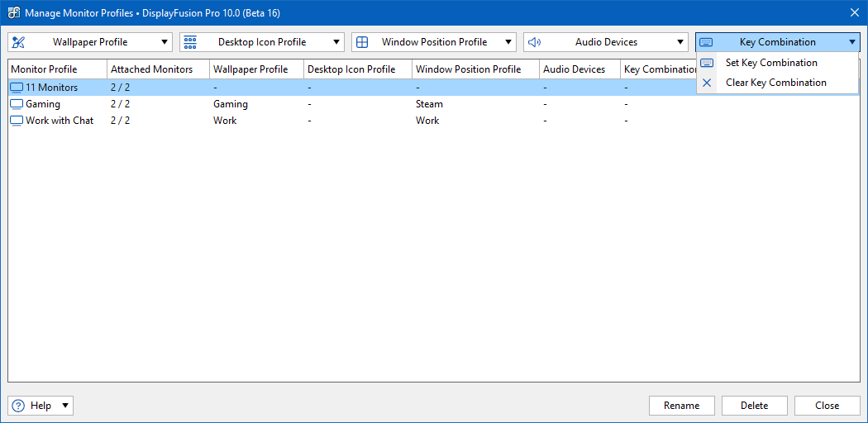
Task: Click Work wallpaper profile cell
Action: click(226, 121)
